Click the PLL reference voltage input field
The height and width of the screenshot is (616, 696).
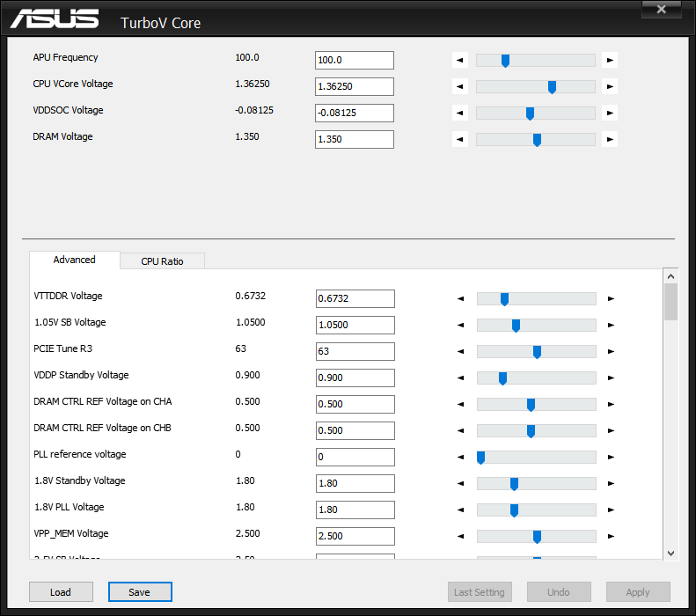(355, 457)
